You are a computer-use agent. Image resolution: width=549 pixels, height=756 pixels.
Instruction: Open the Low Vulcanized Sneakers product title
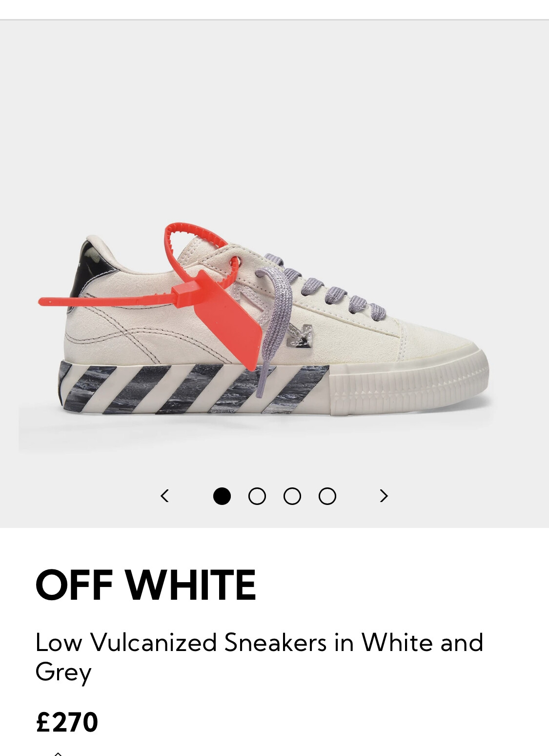259,657
